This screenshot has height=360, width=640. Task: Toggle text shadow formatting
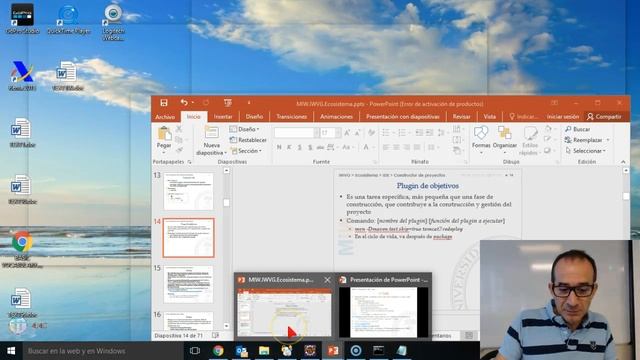pyautogui.click(x=310, y=147)
